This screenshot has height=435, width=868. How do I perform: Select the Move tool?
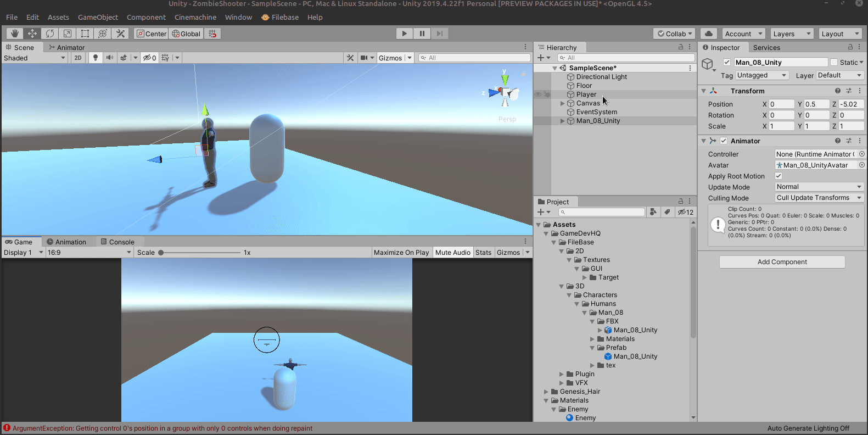(32, 34)
